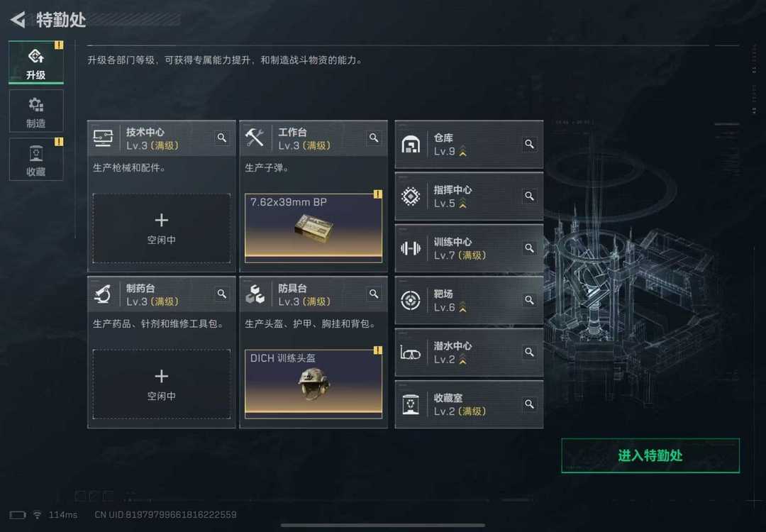The image size is (766, 532).
Task: Add production in 技术中心 idle slot
Action: click(x=162, y=228)
